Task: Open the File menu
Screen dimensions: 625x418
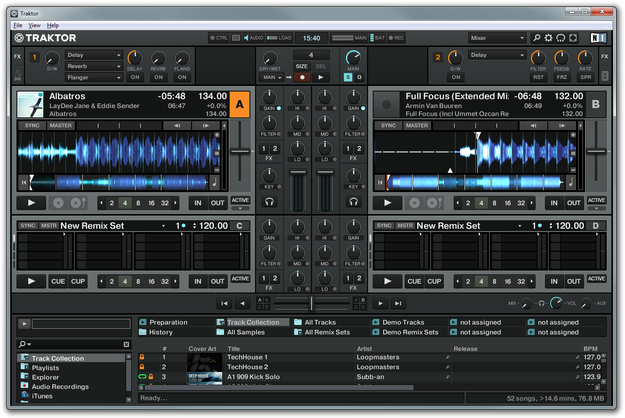Action: tap(18, 26)
